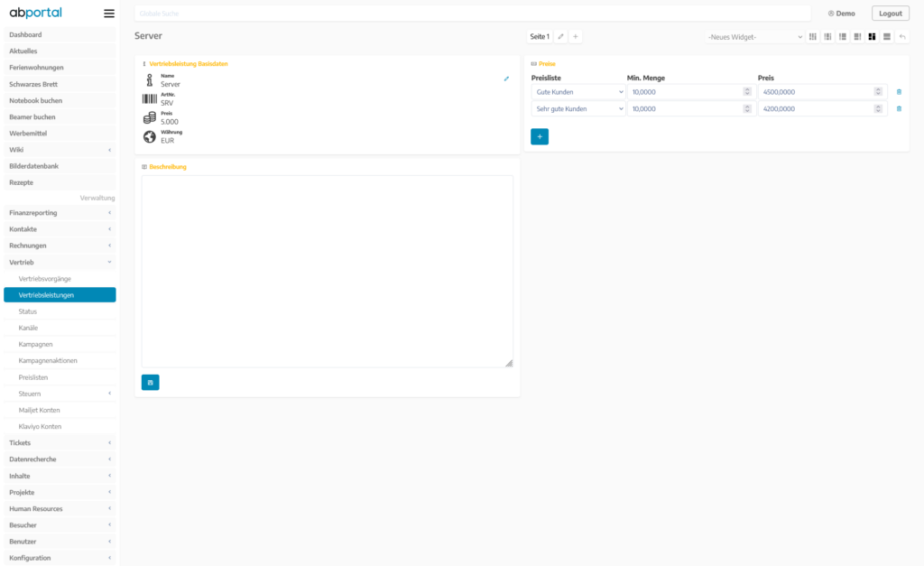This screenshot has width=924, height=566.
Task: Click the Logout button
Action: pyautogui.click(x=890, y=14)
